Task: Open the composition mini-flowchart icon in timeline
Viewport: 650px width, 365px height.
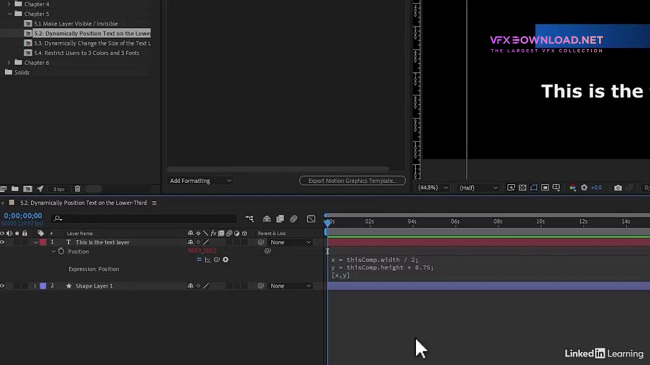Action: click(x=249, y=219)
